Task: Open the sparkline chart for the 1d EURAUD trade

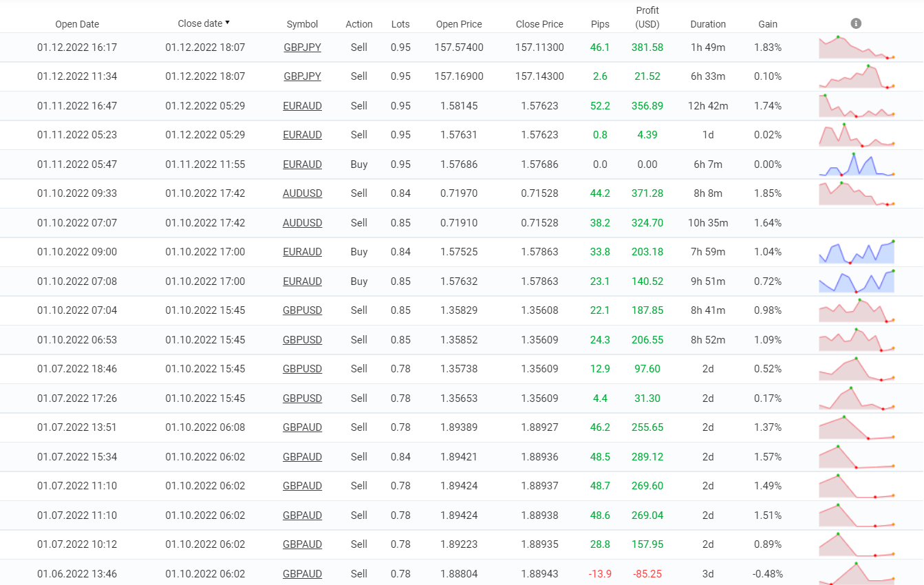Action: click(856, 135)
